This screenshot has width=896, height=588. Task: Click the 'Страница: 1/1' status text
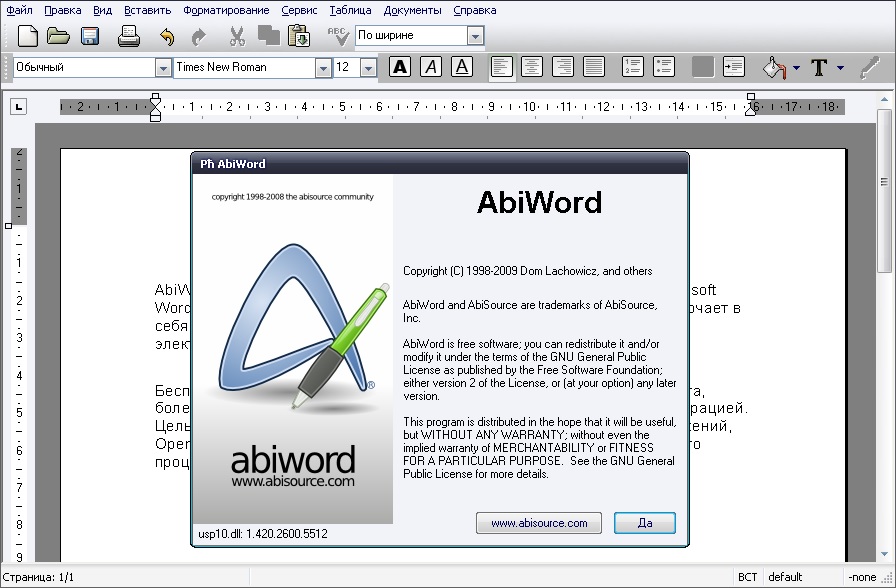point(39,577)
